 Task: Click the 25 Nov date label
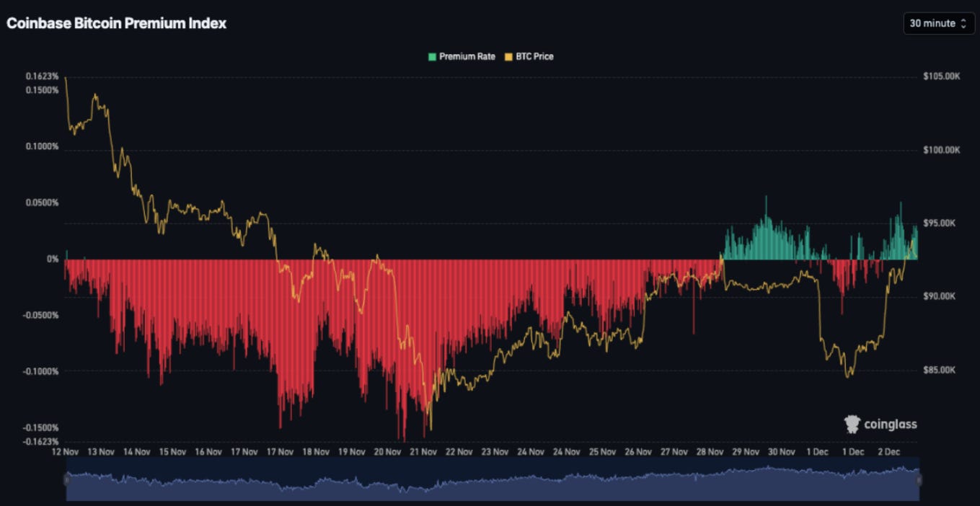[x=603, y=452]
